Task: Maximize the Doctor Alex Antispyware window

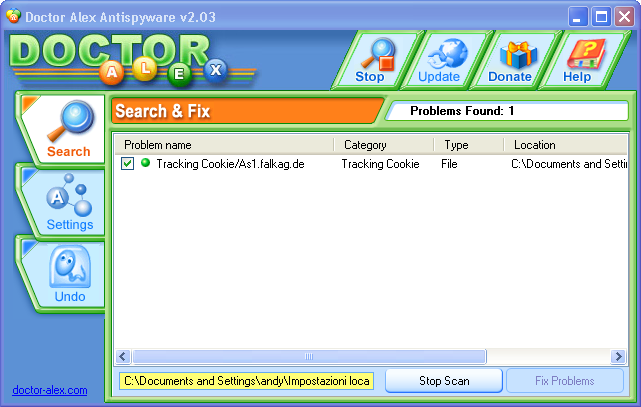Action: click(x=601, y=17)
